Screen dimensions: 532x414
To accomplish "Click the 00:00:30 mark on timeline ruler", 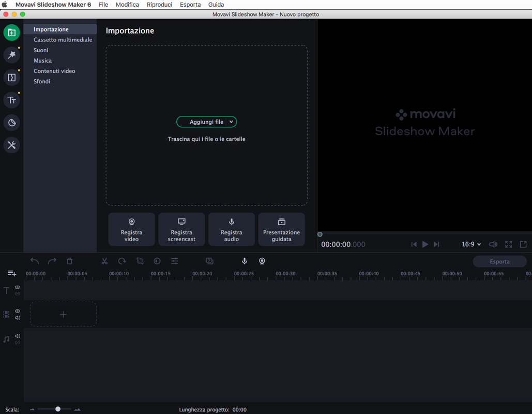I will click(286, 273).
